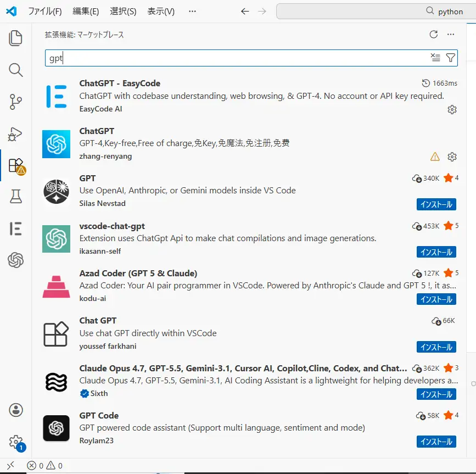
Task: Open the Azad Coder (GPT 5 & Claude) title
Action: [x=138, y=274]
